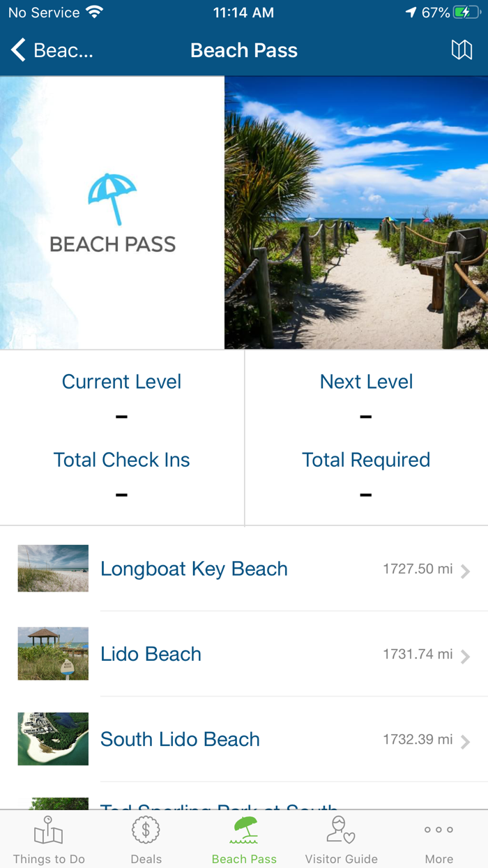Open the Deals dollar icon
The width and height of the screenshot is (488, 868).
(146, 830)
